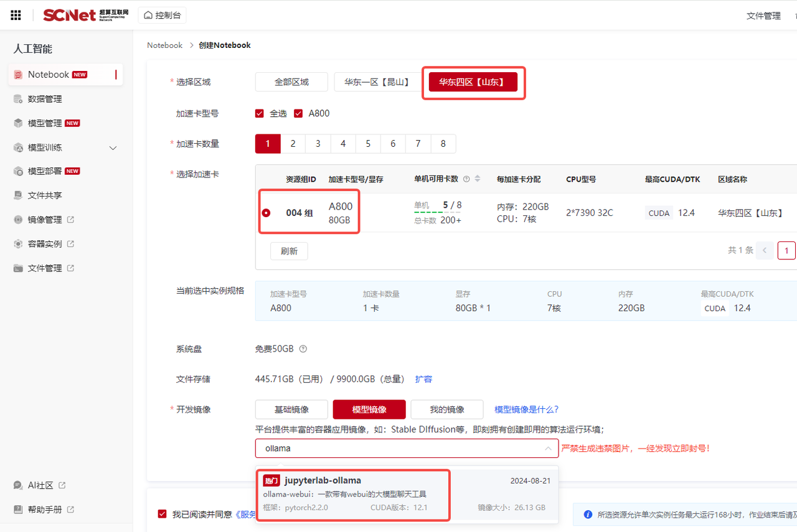Select the 004 组 resource radio button
The image size is (797, 532).
[x=266, y=213]
